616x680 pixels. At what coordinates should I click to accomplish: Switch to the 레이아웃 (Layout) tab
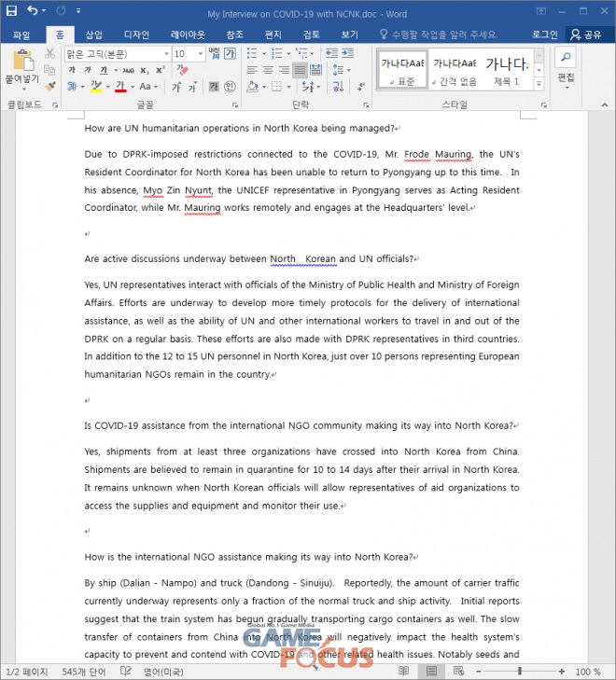187,35
